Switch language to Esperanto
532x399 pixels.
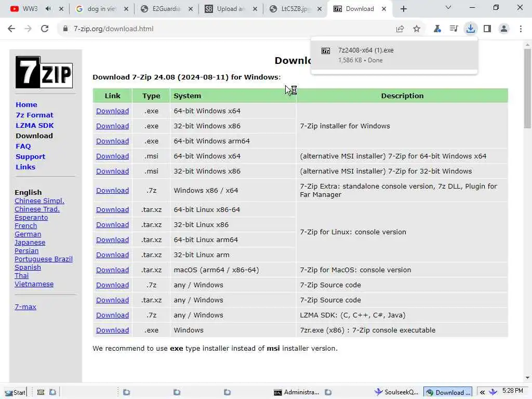point(31,218)
